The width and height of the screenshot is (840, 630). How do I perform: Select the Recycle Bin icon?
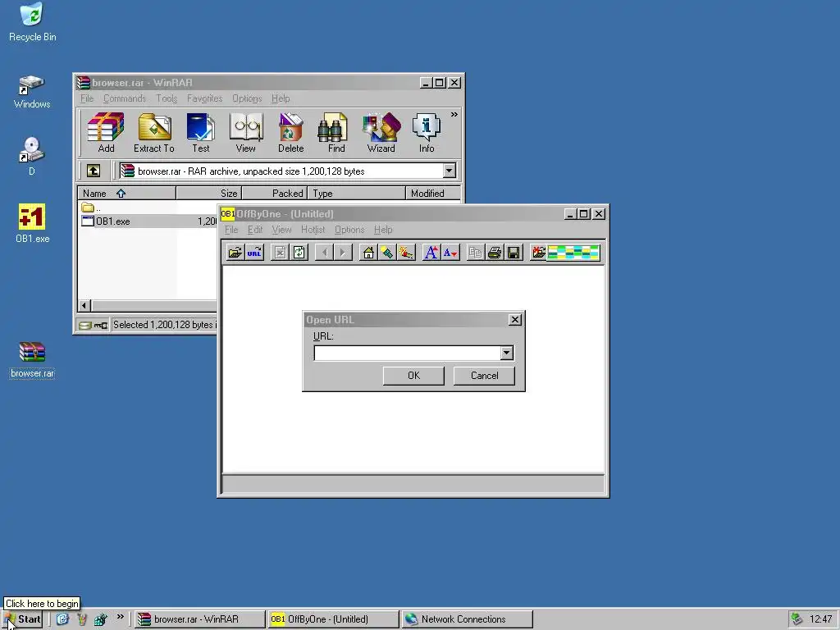coord(32,22)
